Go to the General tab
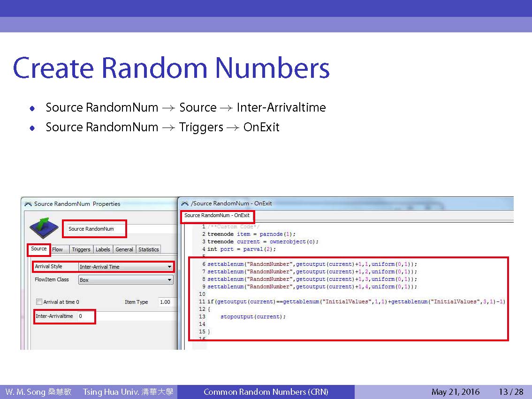 pos(124,249)
